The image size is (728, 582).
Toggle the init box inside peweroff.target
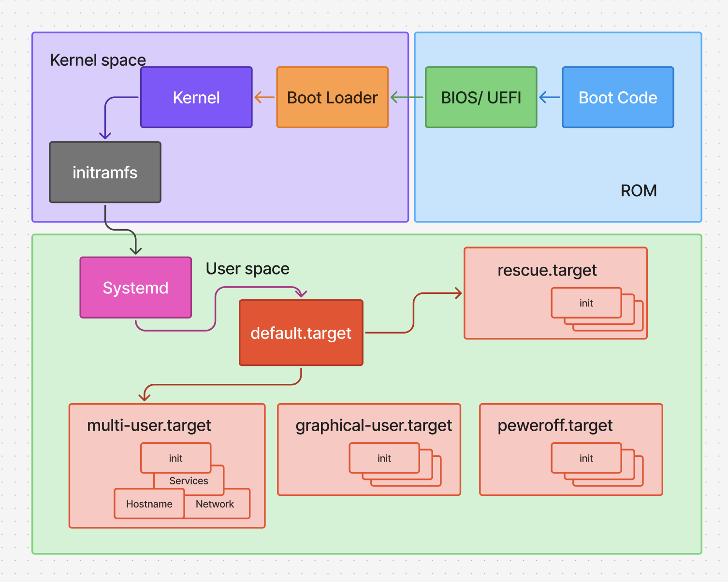click(585, 458)
